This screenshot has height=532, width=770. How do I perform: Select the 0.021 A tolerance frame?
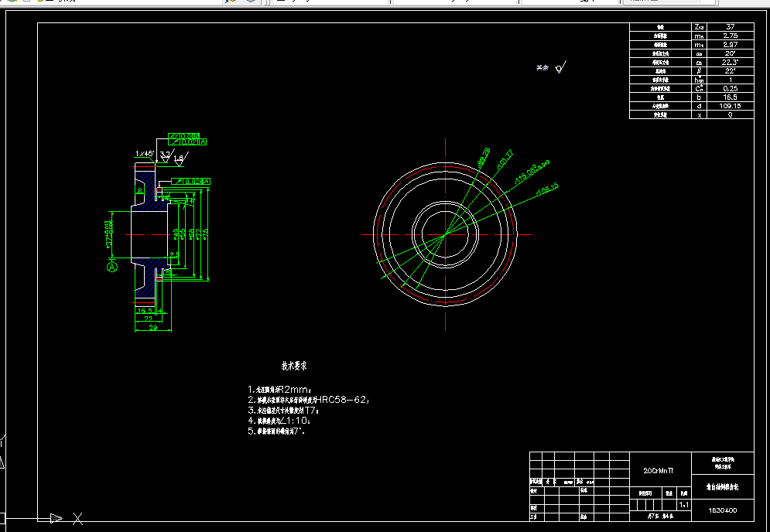click(x=187, y=142)
